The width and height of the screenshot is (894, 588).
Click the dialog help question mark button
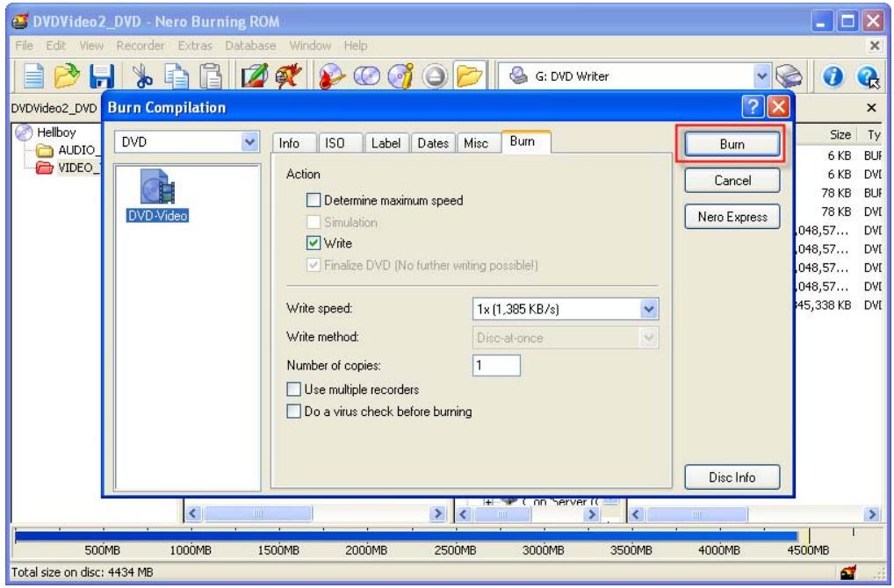[753, 106]
